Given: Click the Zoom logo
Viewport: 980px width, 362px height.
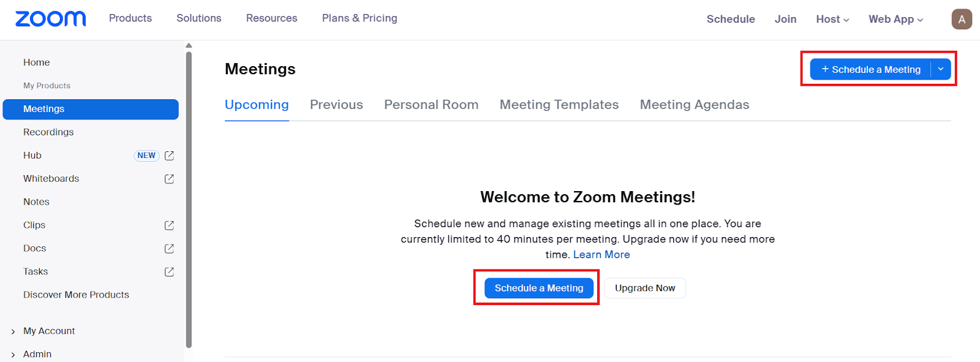Looking at the screenshot, I should (x=50, y=19).
